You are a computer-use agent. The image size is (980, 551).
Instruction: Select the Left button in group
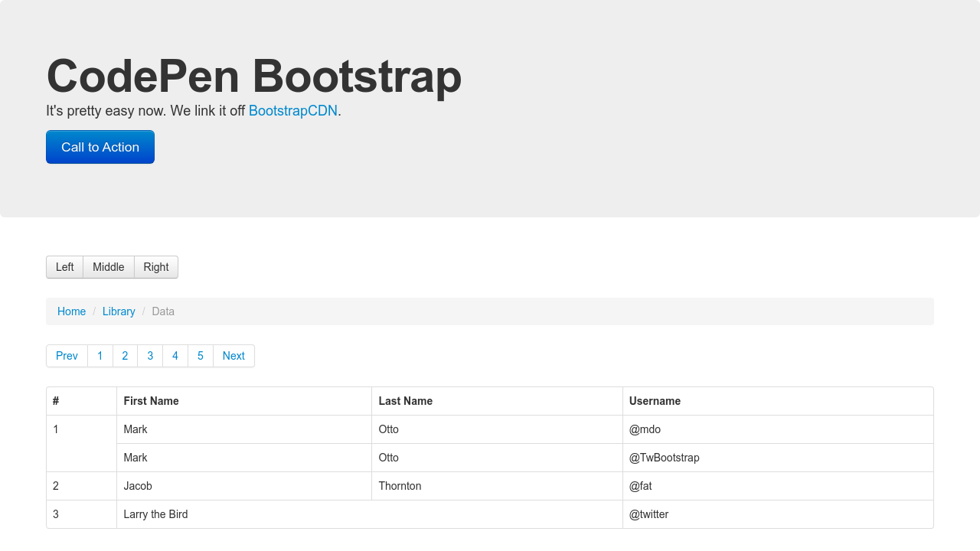tap(65, 267)
